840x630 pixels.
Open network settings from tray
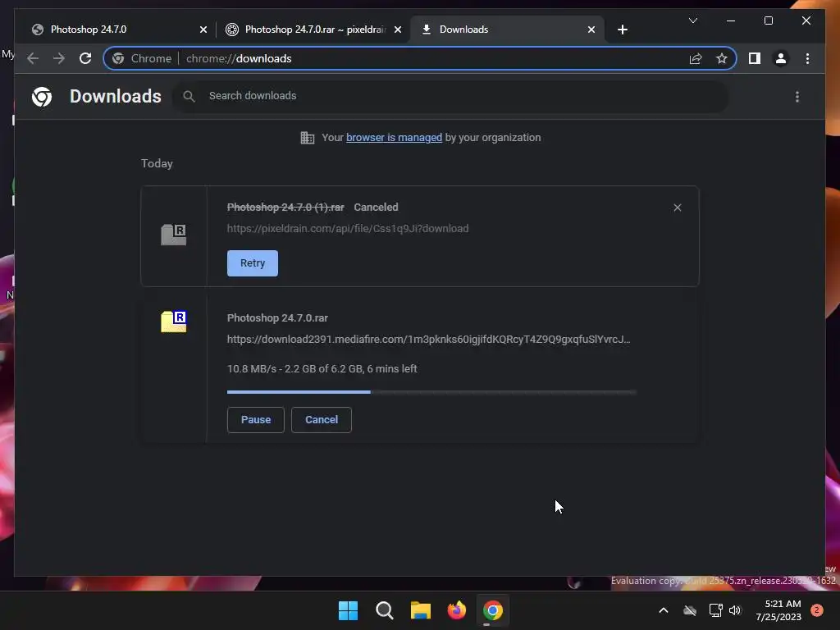pyautogui.click(x=715, y=610)
